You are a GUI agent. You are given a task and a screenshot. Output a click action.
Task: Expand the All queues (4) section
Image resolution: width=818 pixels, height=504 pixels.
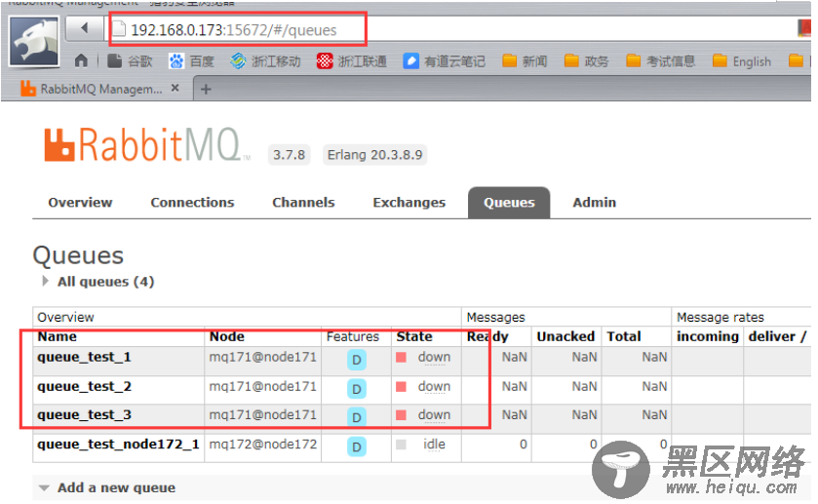[x=99, y=282]
